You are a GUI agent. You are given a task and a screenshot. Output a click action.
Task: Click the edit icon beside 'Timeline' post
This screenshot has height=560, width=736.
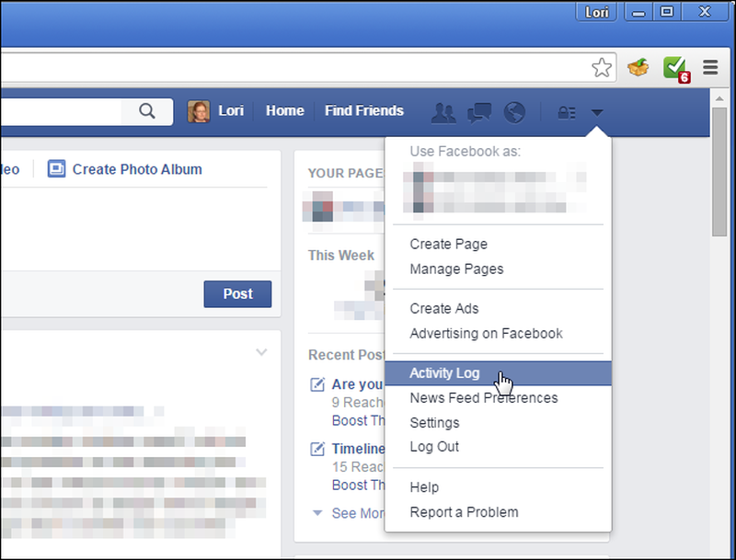[317, 449]
